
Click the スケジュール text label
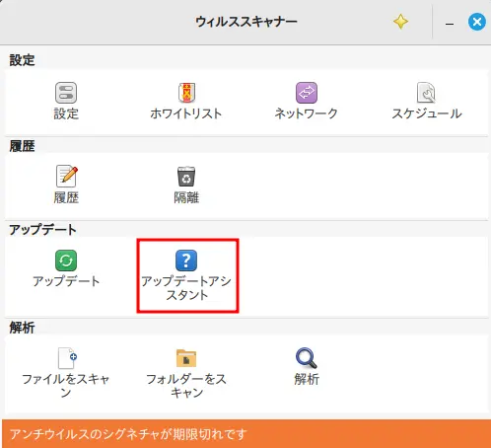point(427,113)
